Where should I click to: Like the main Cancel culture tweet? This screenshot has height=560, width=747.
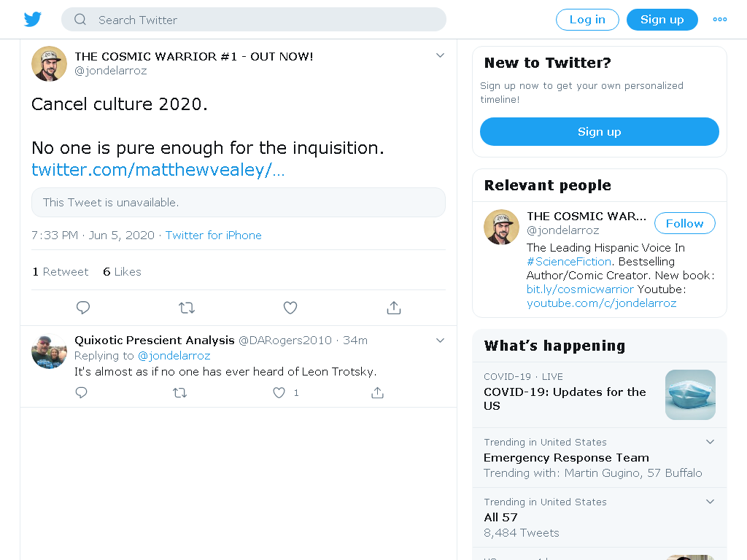point(290,308)
